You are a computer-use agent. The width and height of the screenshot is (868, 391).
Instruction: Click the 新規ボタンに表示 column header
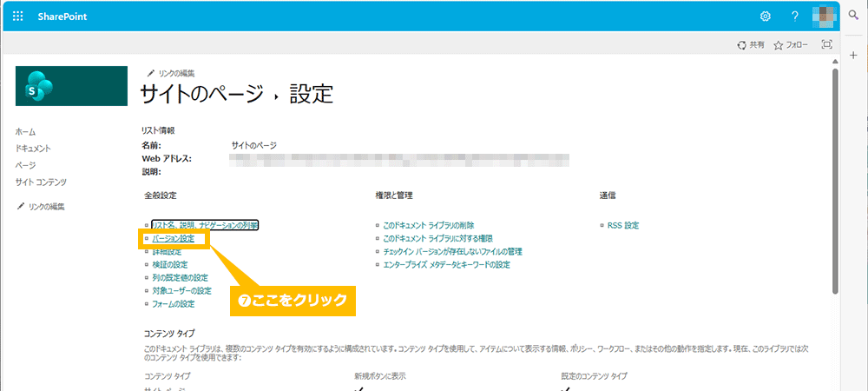380,376
